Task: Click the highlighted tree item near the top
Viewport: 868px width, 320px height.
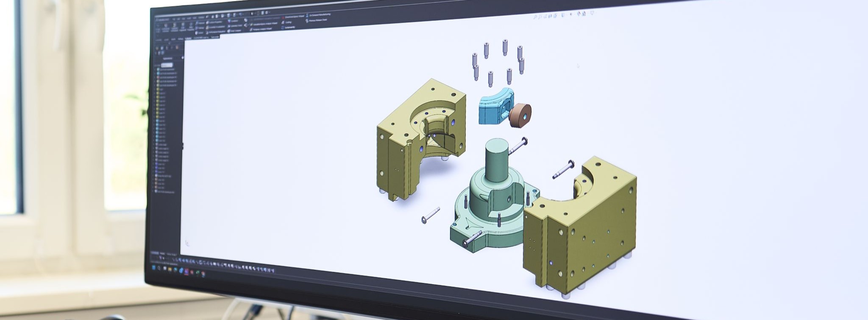Action: click(x=167, y=65)
